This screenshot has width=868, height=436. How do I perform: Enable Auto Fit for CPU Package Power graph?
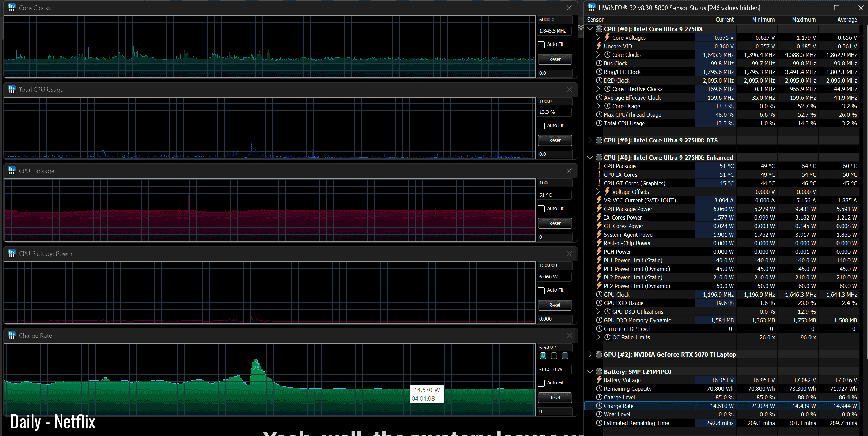541,290
